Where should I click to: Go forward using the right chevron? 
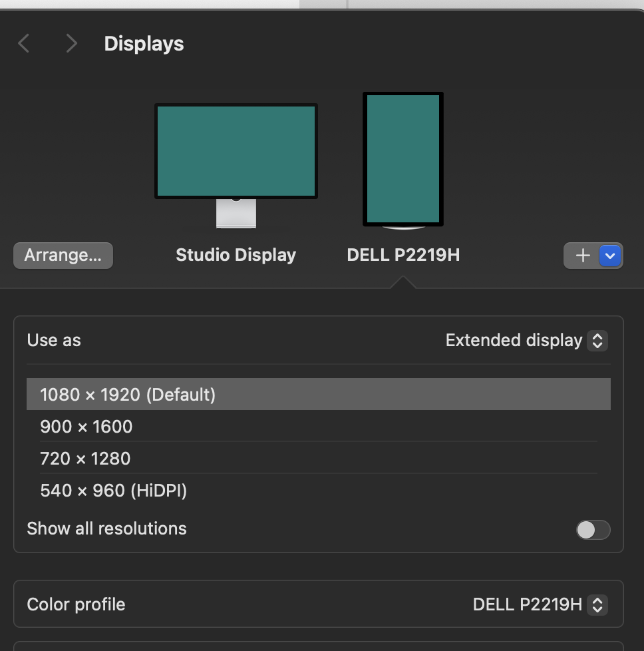71,44
